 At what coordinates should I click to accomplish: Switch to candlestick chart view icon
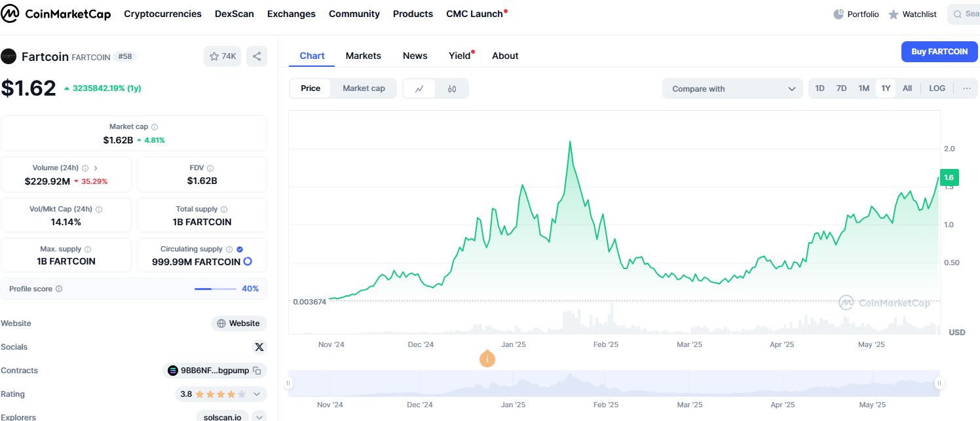pyautogui.click(x=452, y=88)
